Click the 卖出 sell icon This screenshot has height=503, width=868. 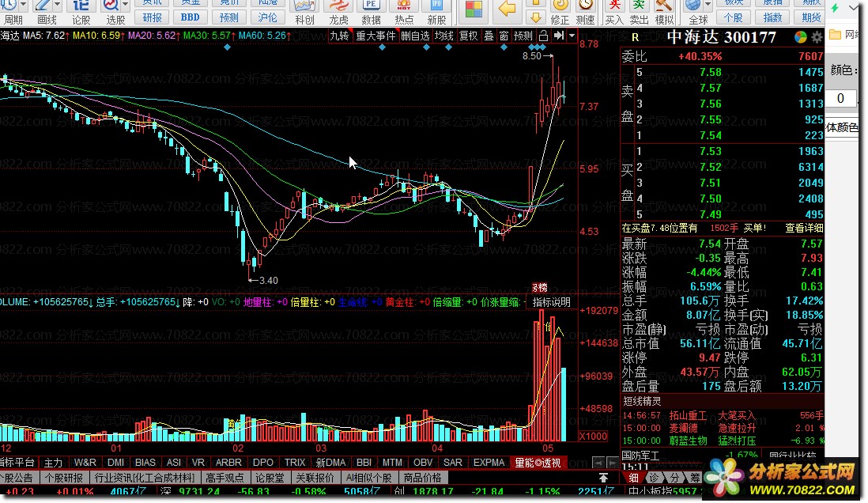click(639, 12)
